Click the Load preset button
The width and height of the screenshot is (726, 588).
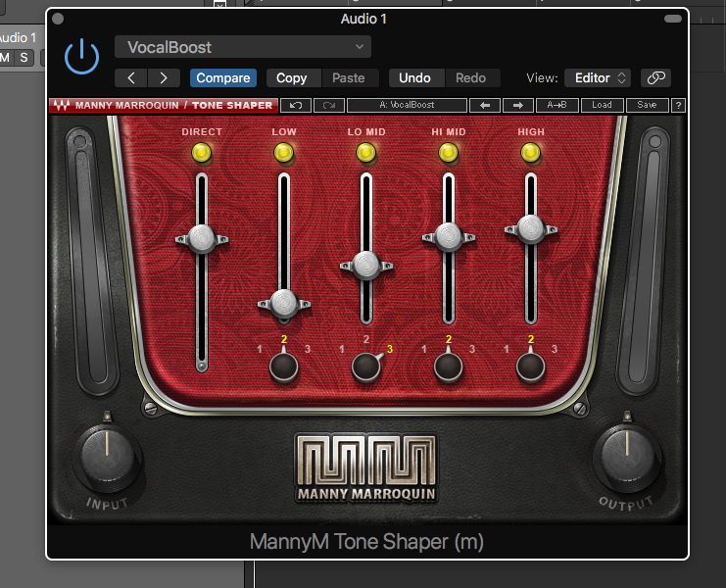click(602, 105)
